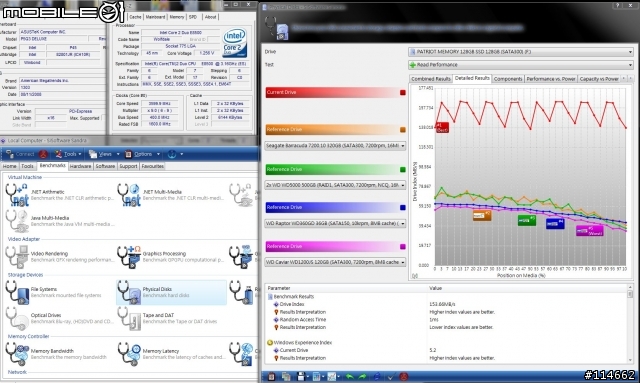Open the SPD tab in CPU-Z window
The width and height of the screenshot is (640, 383).
pyautogui.click(x=193, y=17)
